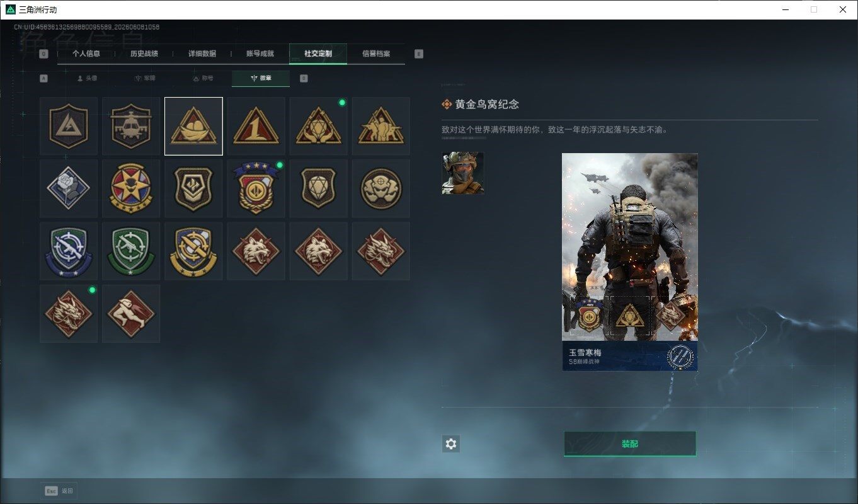Select the left badge slot on player card
This screenshot has width=858, height=504.
click(588, 316)
